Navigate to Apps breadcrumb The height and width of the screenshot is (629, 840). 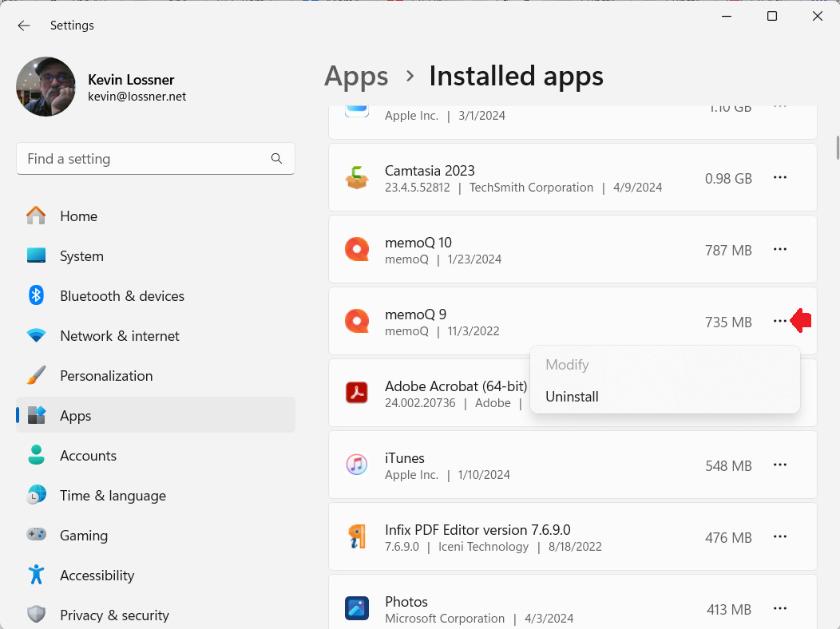[x=356, y=76]
